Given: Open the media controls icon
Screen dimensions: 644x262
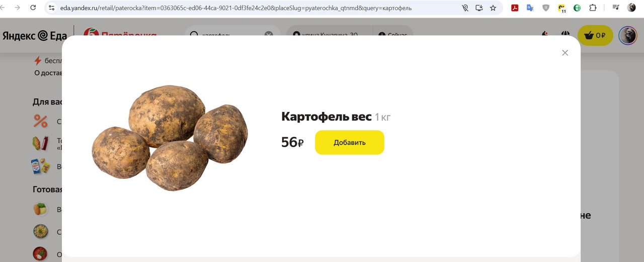Looking at the screenshot, I should tap(616, 8).
